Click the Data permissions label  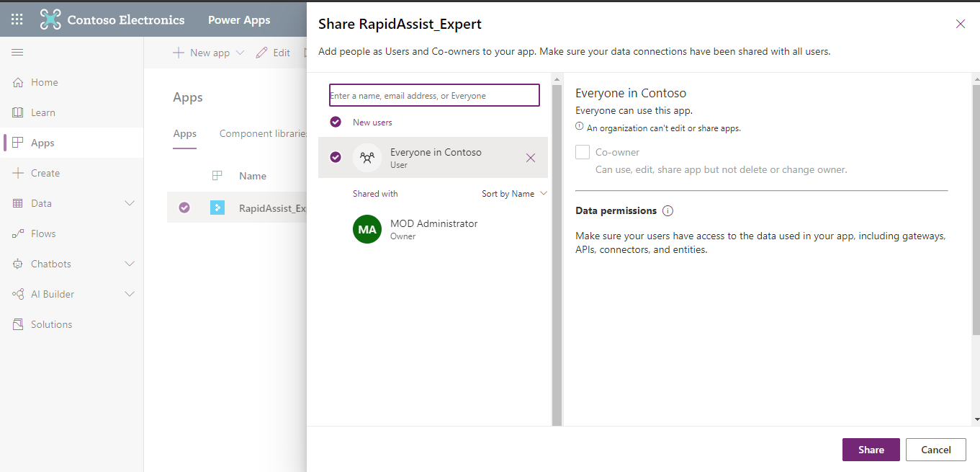click(616, 211)
